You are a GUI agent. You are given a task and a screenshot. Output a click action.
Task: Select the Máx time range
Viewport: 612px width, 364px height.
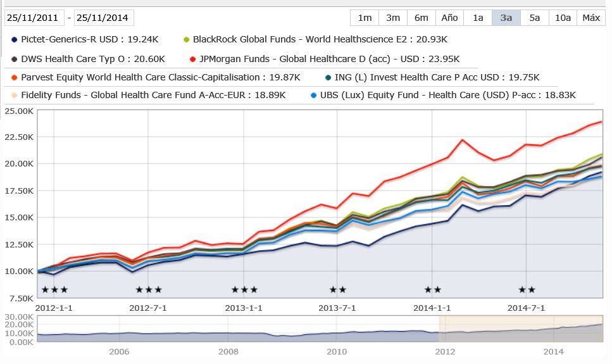coord(591,18)
